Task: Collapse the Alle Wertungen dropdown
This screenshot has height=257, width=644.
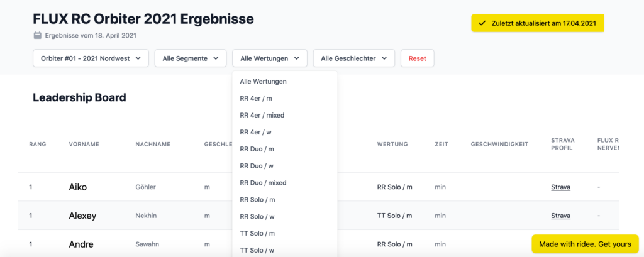Action: pyautogui.click(x=269, y=58)
